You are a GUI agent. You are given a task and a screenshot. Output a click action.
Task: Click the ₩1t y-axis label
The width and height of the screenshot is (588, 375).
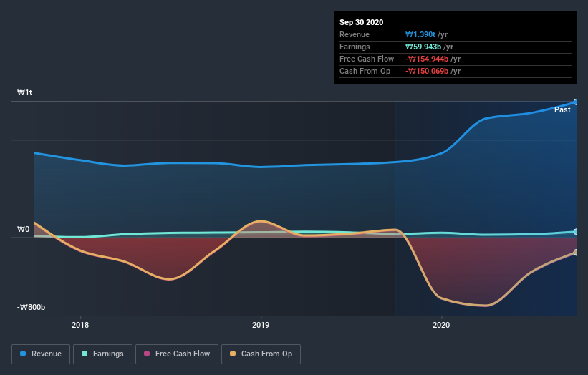(24, 92)
